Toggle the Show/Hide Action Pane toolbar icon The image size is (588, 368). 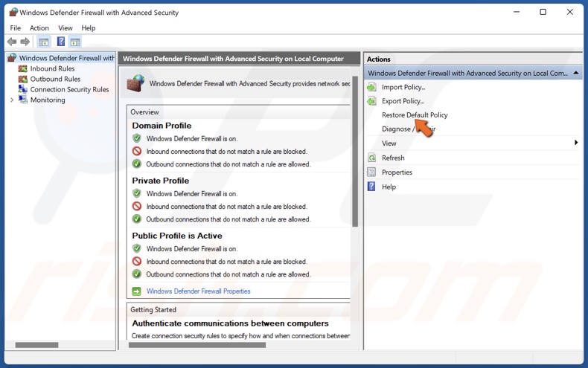point(75,42)
